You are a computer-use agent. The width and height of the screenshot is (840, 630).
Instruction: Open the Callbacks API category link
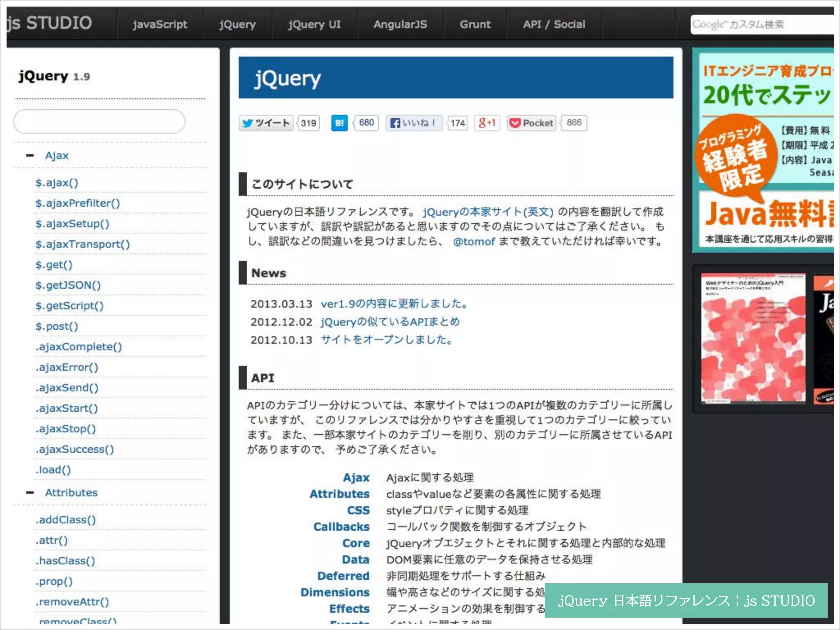(342, 527)
